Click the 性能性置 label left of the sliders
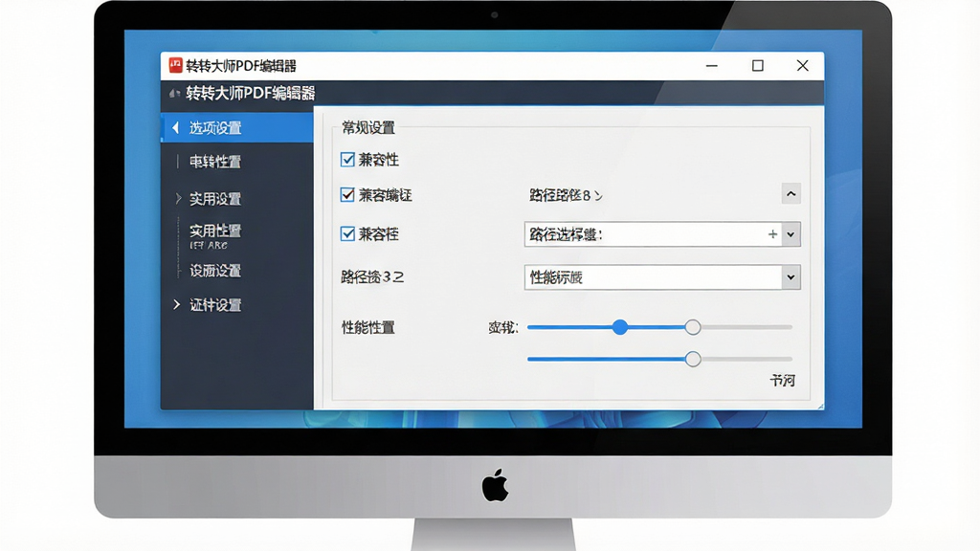Viewport: 980px width, 551px height. click(367, 327)
